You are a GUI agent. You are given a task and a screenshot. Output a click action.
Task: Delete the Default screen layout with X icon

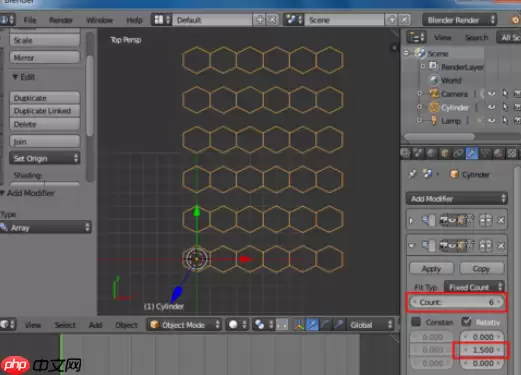(272, 20)
